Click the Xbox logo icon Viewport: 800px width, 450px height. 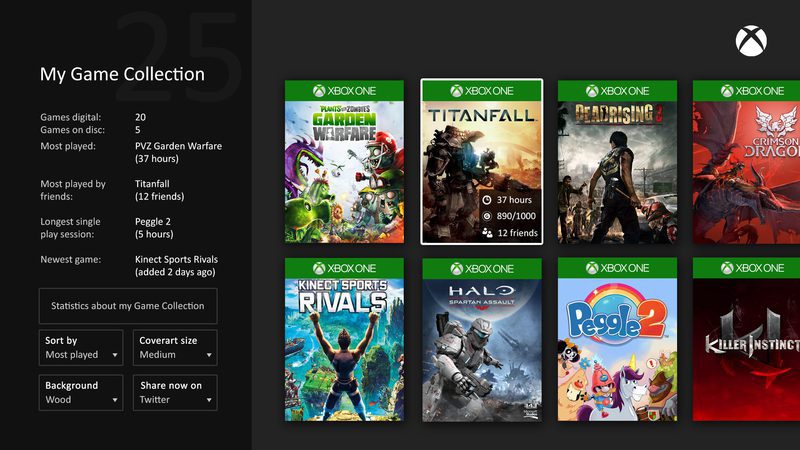pyautogui.click(x=751, y=41)
